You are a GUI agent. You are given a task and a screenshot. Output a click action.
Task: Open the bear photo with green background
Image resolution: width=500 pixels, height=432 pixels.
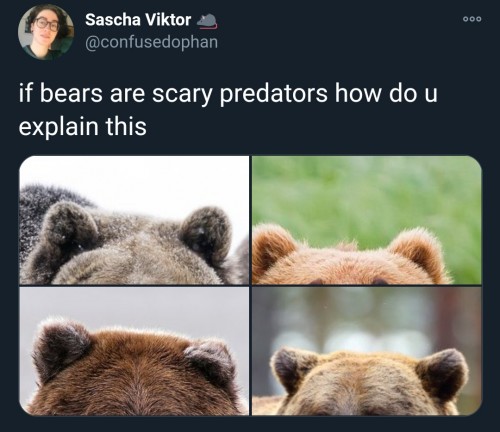point(367,220)
